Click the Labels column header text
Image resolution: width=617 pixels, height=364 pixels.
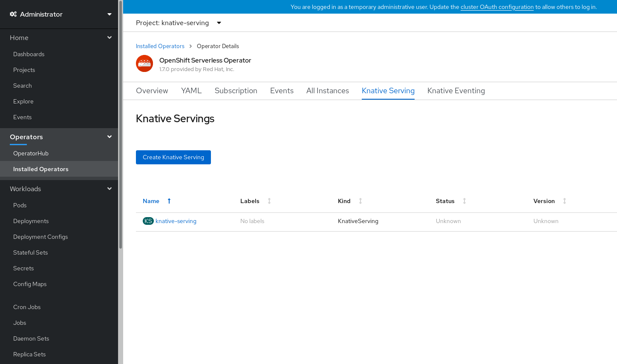(250, 201)
